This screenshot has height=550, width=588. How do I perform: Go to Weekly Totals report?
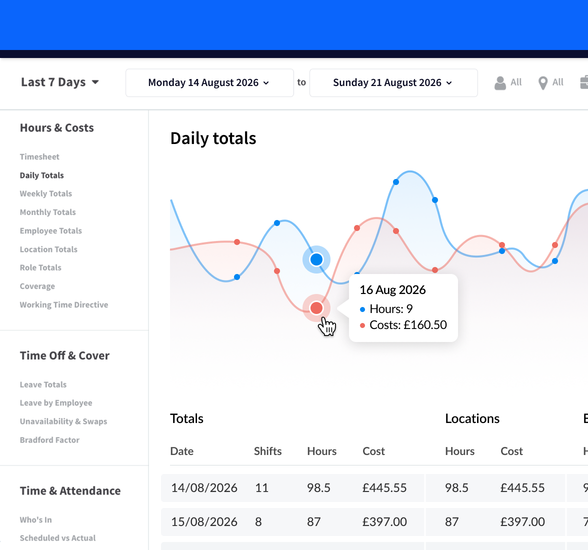tap(46, 193)
